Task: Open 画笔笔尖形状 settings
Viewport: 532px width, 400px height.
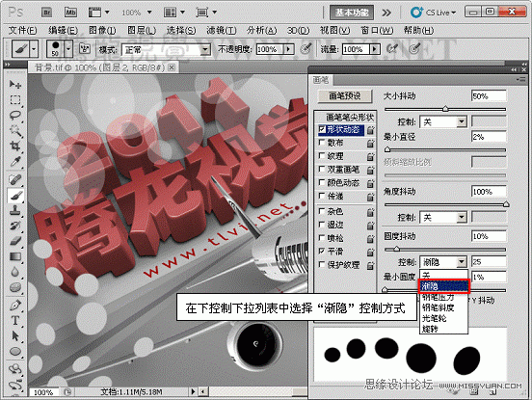Action: click(350, 118)
